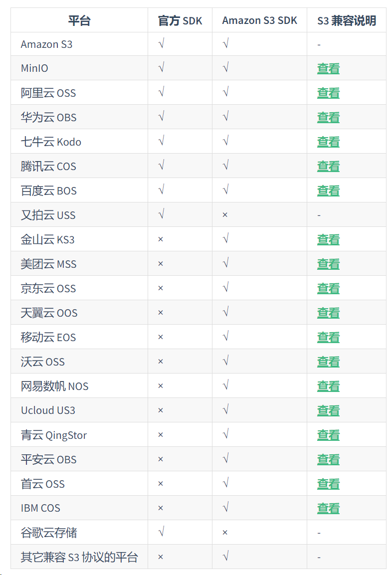Open the 查看 link for Ucloud US3
The image size is (392, 575).
(x=328, y=410)
